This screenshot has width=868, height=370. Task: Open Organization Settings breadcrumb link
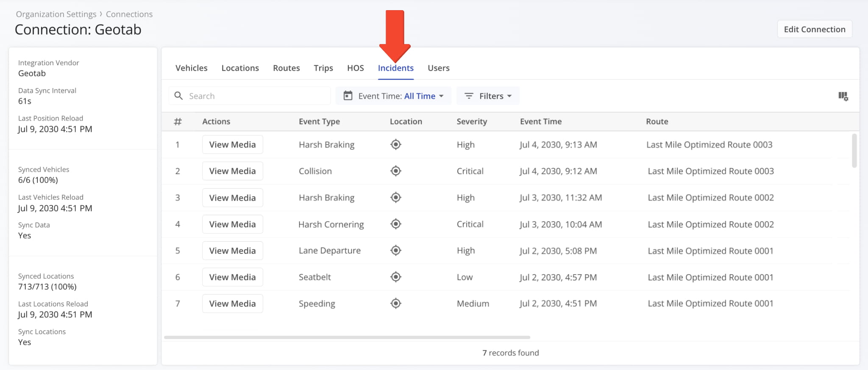pos(56,14)
